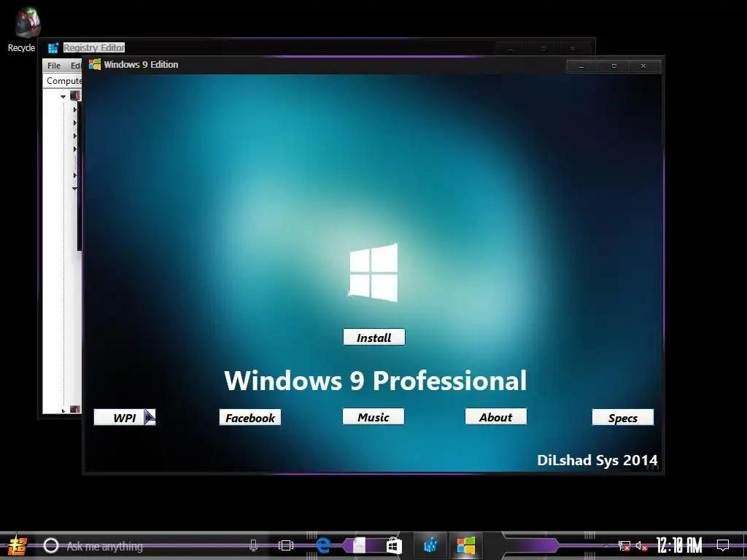Click the Registry Editor window title text
Screen dimensions: 747x560
pyautogui.click(x=94, y=47)
